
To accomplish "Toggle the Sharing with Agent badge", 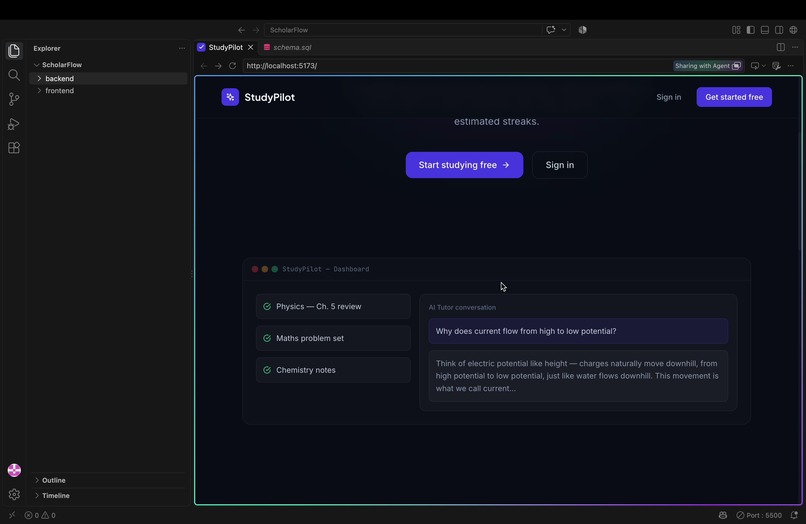I will click(708, 66).
